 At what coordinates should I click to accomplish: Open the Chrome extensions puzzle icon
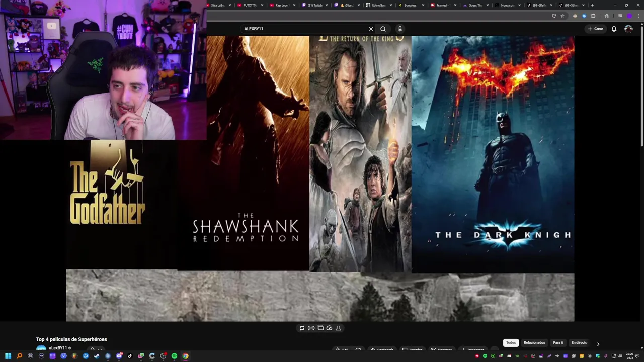click(593, 16)
